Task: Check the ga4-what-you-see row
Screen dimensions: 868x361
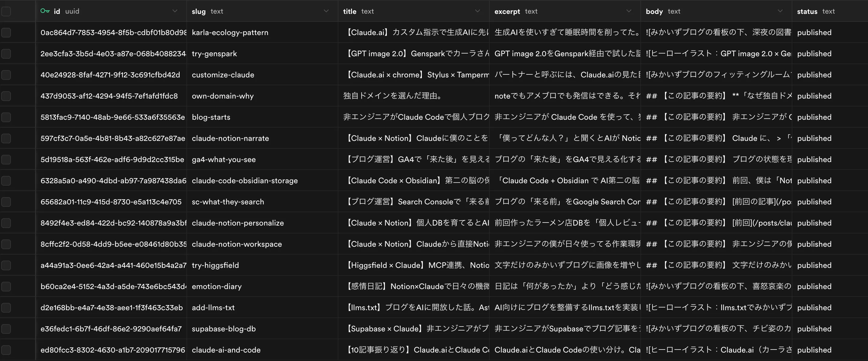Action: click(x=6, y=160)
